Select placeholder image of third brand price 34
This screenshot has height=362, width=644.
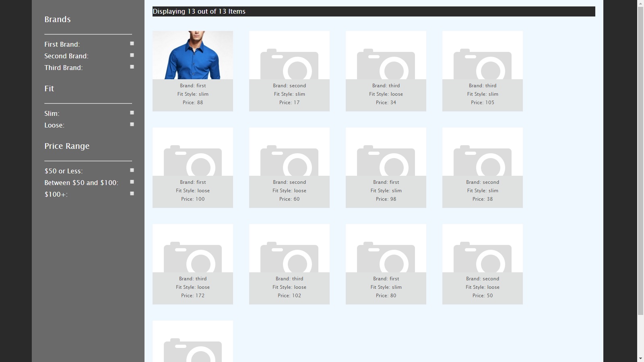[386, 55]
